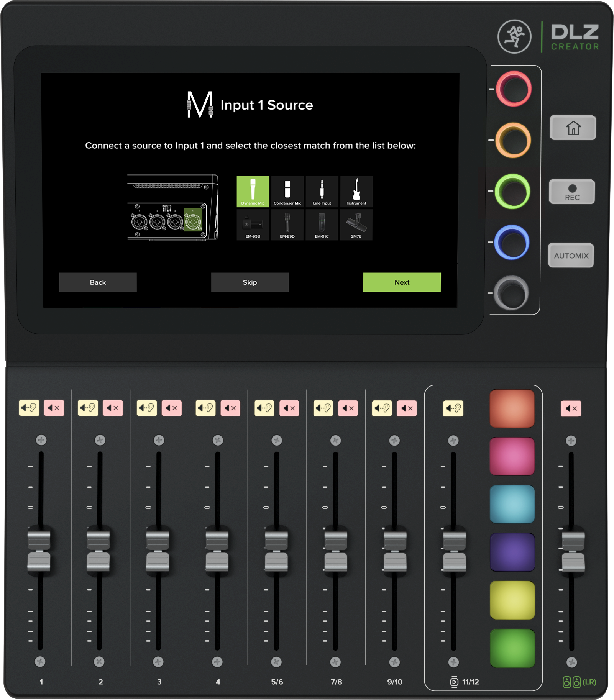Image resolution: width=614 pixels, height=700 pixels.
Task: Mute the main LR output
Action: pyautogui.click(x=571, y=408)
